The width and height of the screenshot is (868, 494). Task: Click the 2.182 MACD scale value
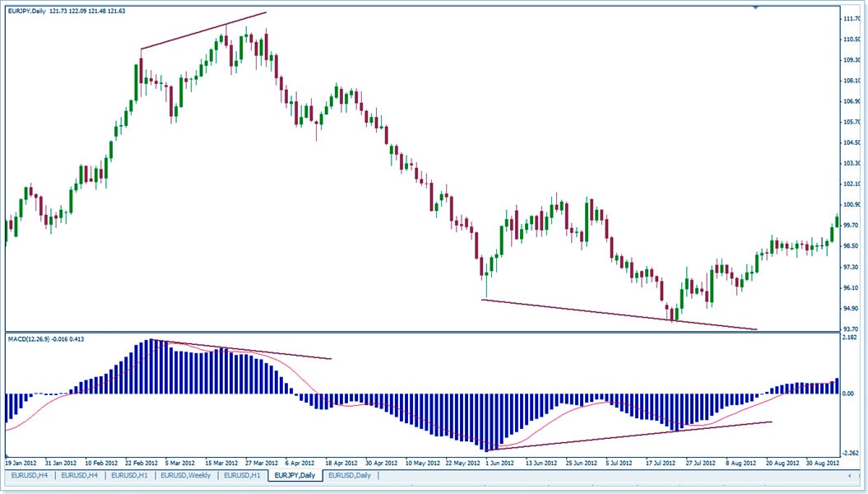tap(851, 338)
